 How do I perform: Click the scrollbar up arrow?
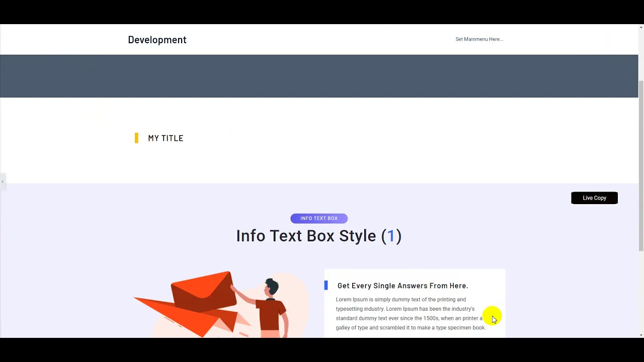(641, 27)
